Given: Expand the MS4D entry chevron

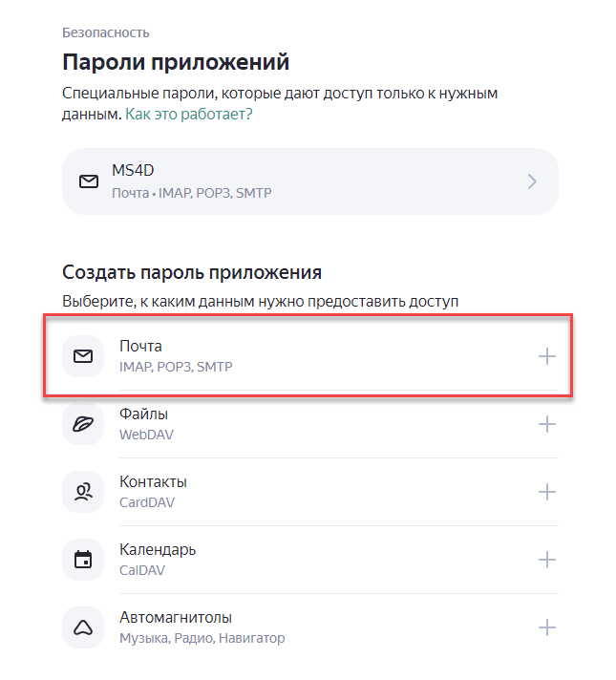Looking at the screenshot, I should pos(532,181).
